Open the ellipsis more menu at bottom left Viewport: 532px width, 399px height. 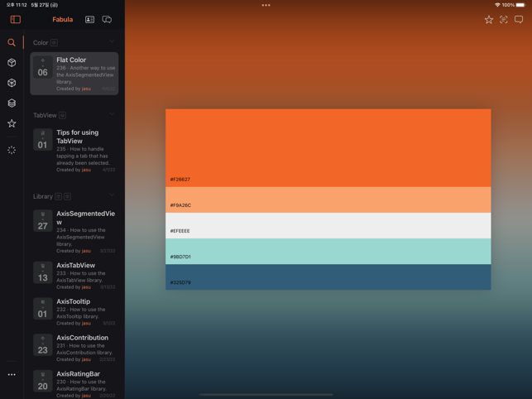click(12, 374)
